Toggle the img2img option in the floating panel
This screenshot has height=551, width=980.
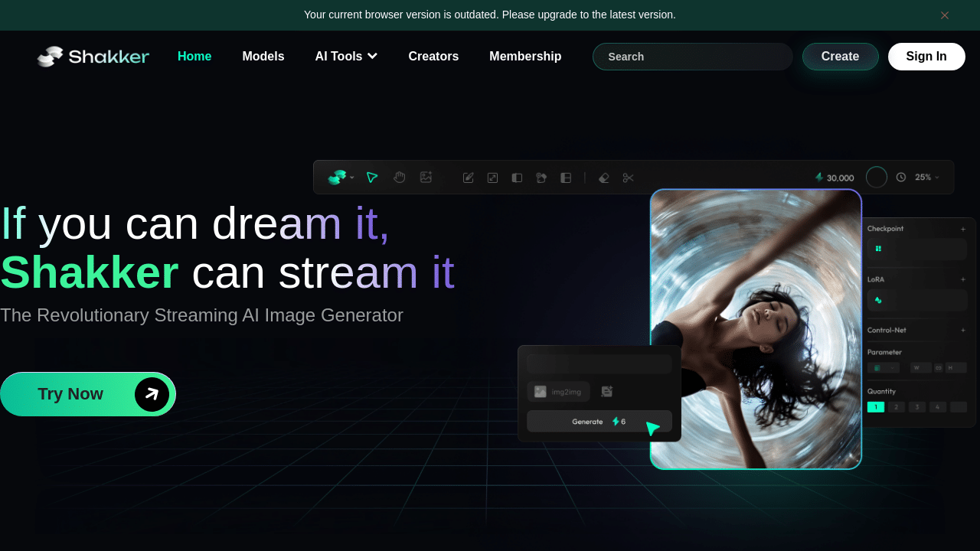click(x=559, y=391)
